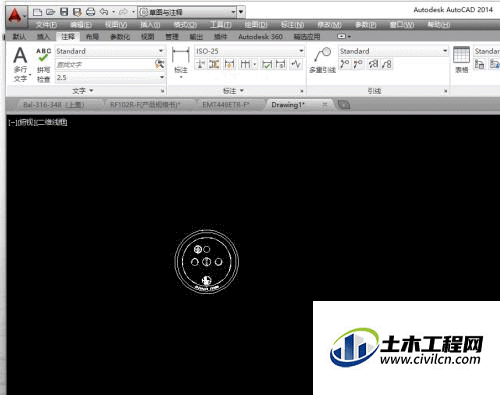Open the dimension style dialog launcher arrow
This screenshot has height=395, width=500.
[302, 91]
